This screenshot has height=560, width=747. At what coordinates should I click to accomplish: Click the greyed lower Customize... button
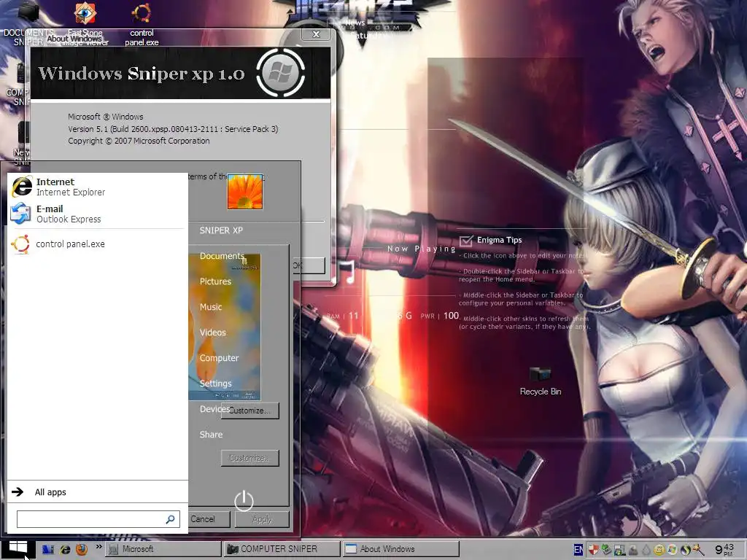pos(249,458)
